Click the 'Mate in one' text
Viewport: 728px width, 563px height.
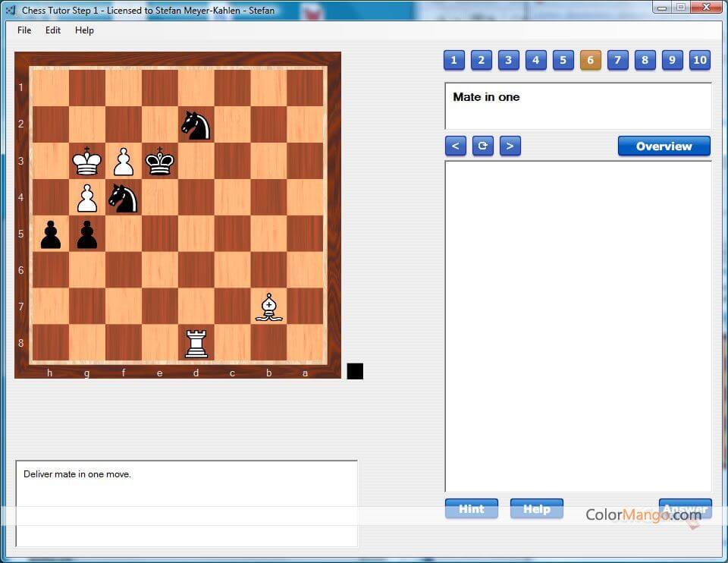point(486,97)
